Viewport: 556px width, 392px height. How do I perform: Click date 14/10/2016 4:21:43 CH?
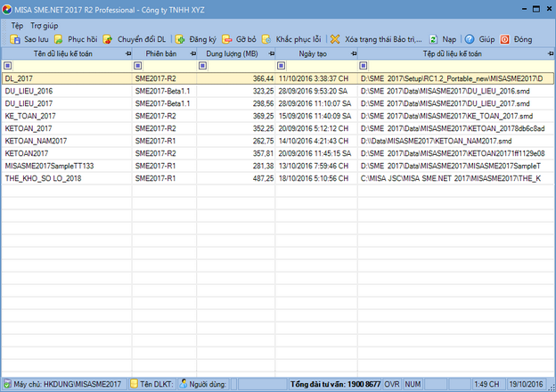click(x=314, y=141)
